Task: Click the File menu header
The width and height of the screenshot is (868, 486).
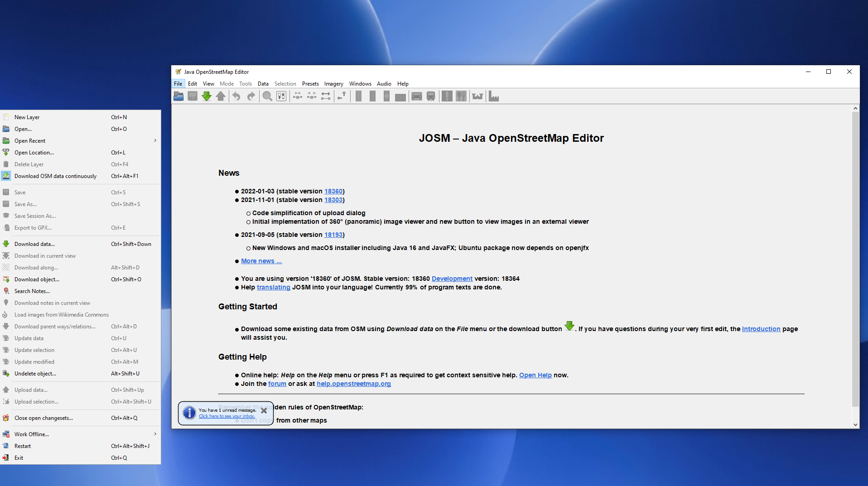Action: pos(178,83)
